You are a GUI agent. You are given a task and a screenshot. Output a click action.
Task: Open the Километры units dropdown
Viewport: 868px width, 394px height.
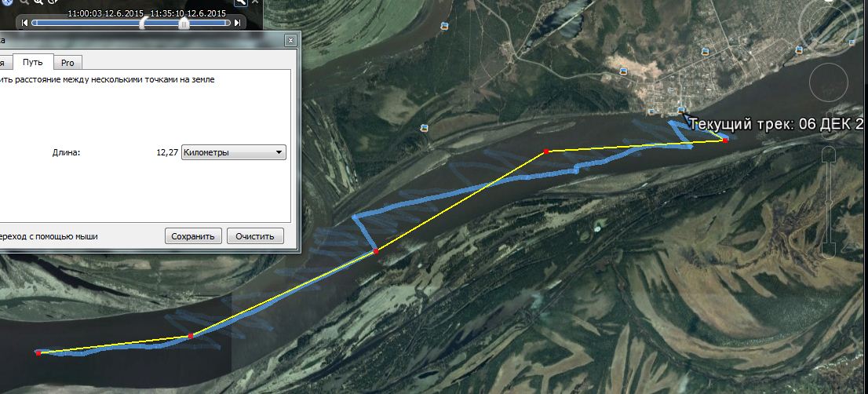(234, 153)
